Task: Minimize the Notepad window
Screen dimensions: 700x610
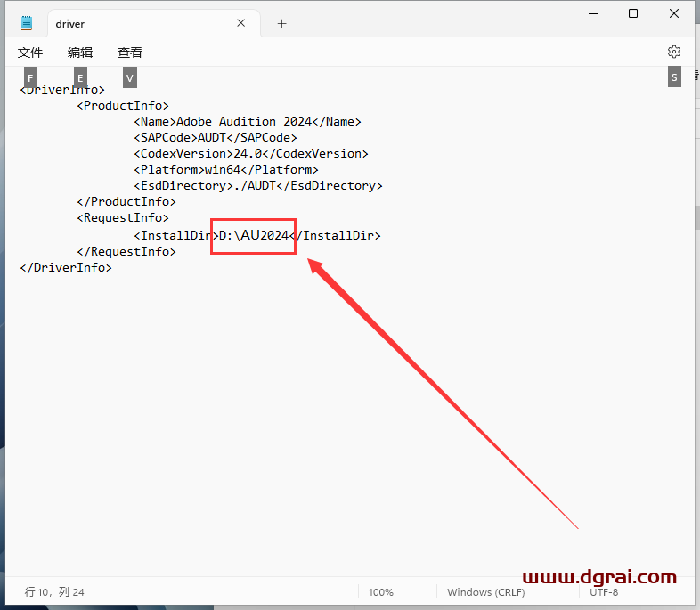Action: [x=593, y=14]
